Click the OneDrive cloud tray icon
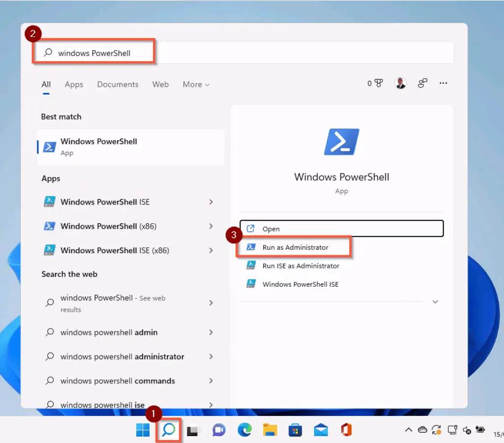Image resolution: width=504 pixels, height=443 pixels. [422, 430]
